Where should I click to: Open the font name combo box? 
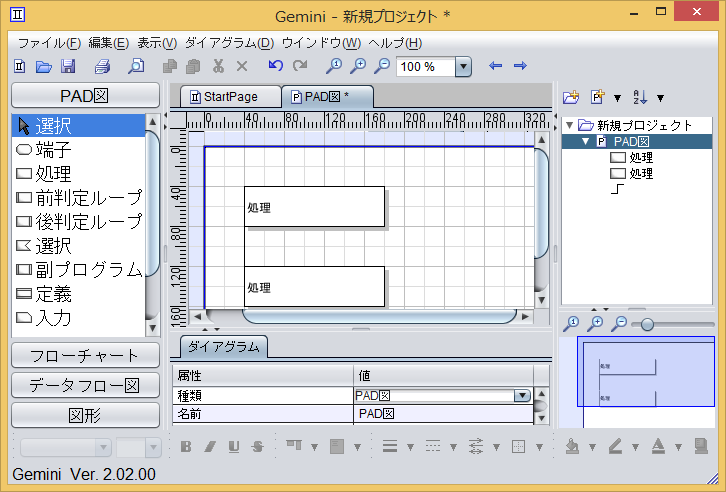tap(65, 448)
